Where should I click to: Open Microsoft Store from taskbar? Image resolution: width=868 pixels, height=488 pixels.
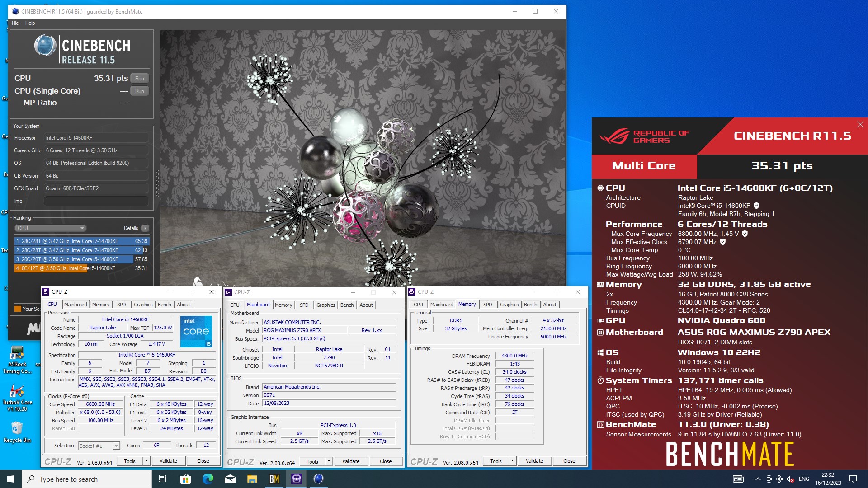185,479
